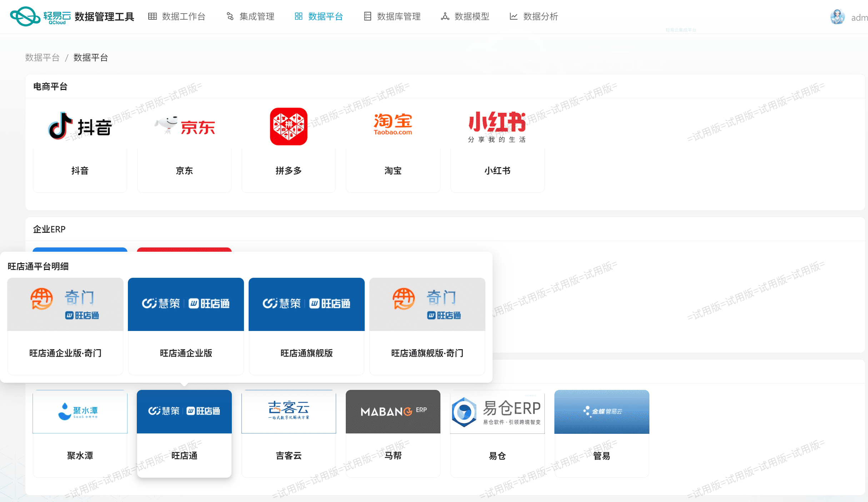
Task: Select 旺店通旗舰版·奇门 card
Action: [427, 326]
